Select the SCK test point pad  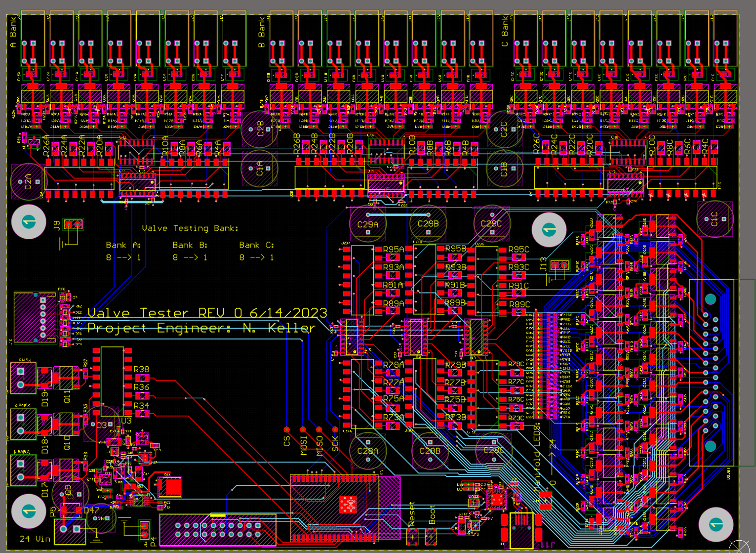335,429
